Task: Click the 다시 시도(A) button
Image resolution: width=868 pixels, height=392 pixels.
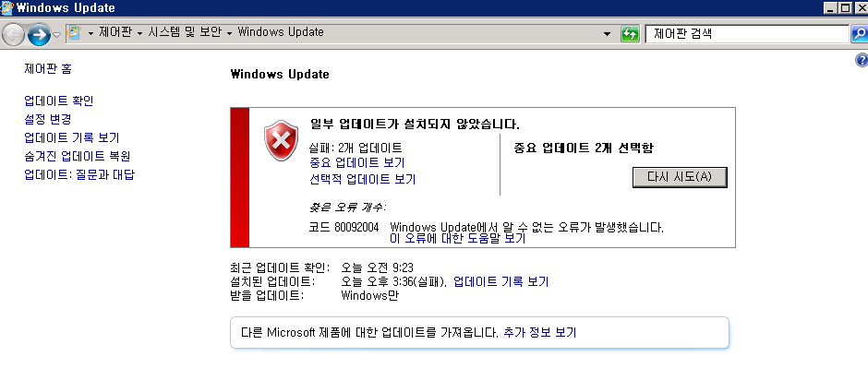Action: (x=680, y=177)
